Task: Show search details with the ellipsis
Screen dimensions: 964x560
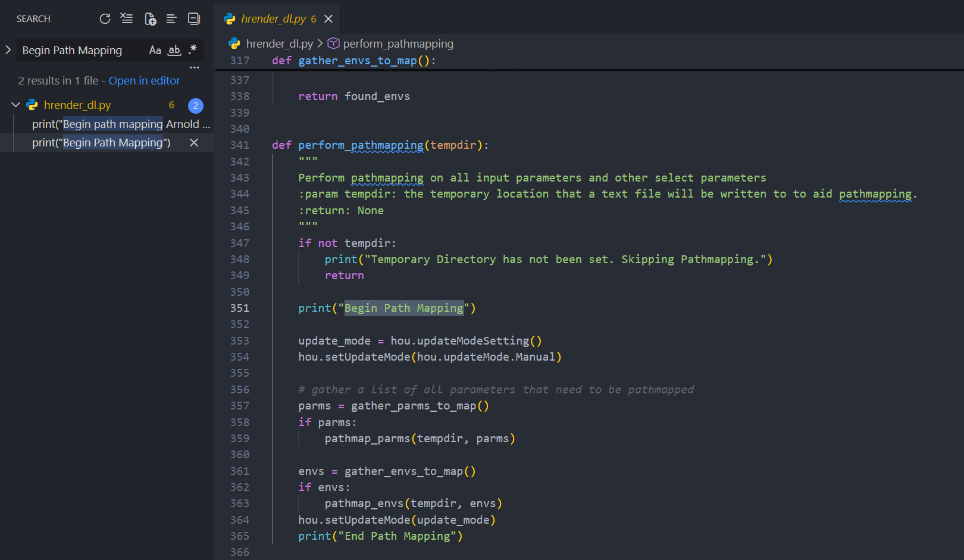Action: (195, 68)
